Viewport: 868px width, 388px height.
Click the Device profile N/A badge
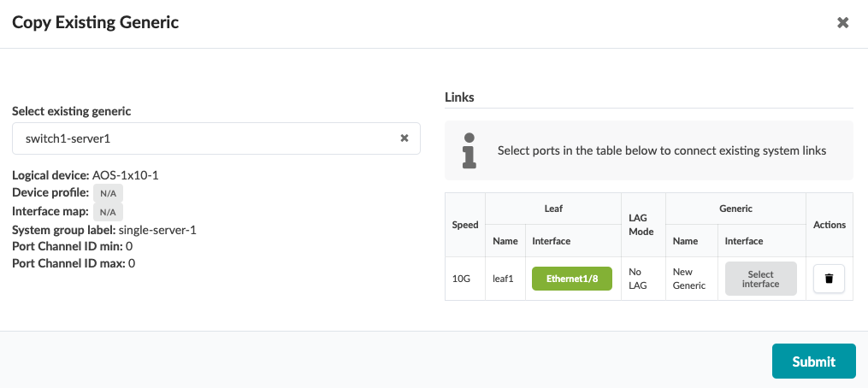[x=108, y=193]
